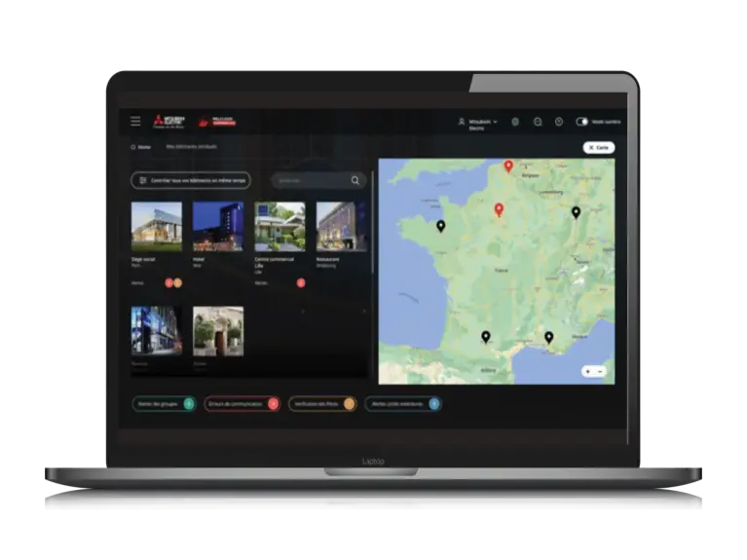Click the building search input field
Screen dimensions: 747x560
point(312,180)
